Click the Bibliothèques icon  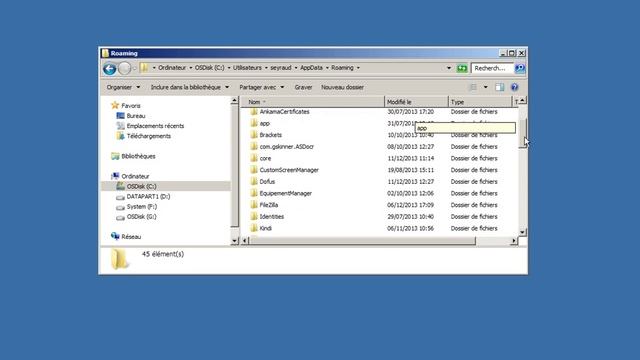pos(115,156)
